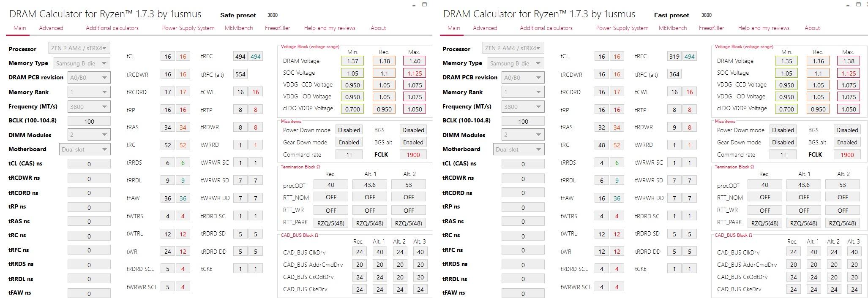The height and width of the screenshot is (298, 868).
Task: Expand Motherboard dropdown in Fast preset window
Action: [x=519, y=149]
